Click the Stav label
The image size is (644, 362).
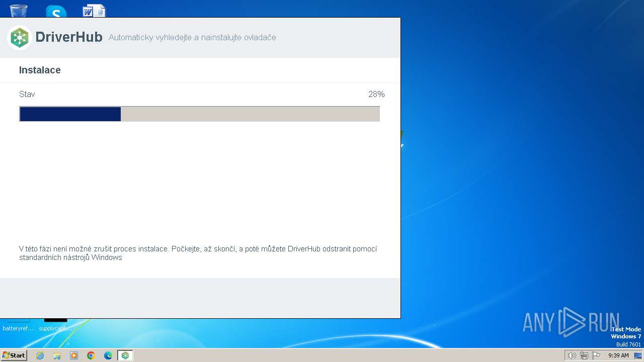coord(27,94)
